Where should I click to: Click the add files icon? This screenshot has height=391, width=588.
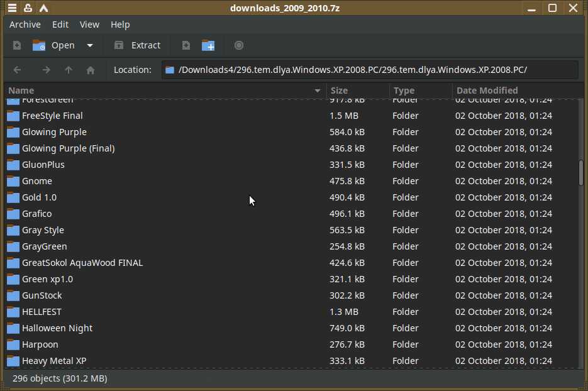[186, 45]
